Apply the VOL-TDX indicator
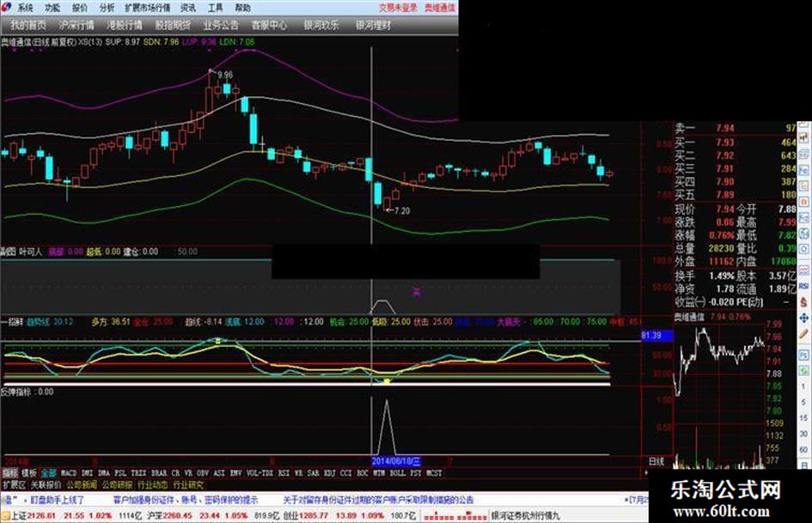This screenshot has height=523, width=812. coord(260,473)
